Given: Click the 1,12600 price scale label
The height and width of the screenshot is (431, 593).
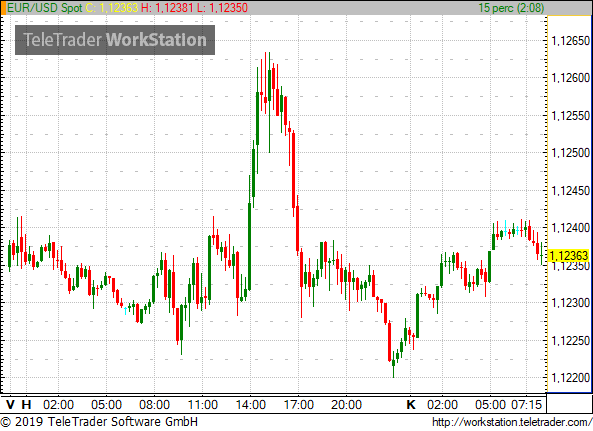Looking at the screenshot, I should (x=571, y=78).
